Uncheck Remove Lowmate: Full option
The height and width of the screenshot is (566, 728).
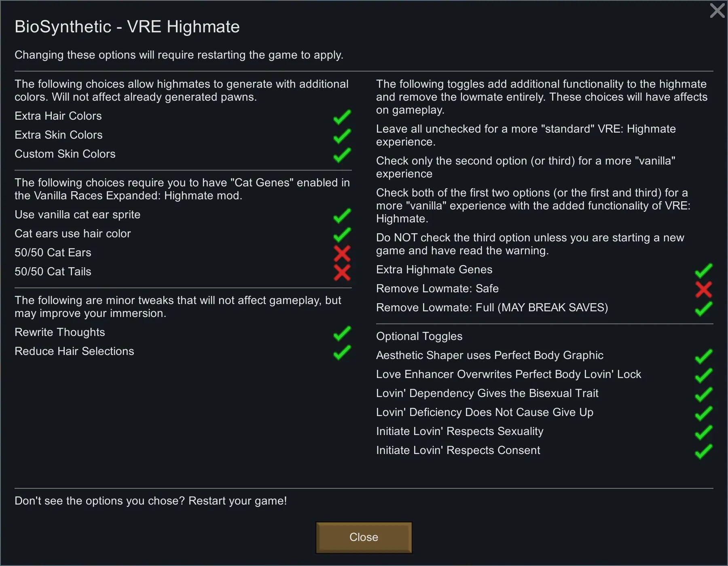[703, 308]
